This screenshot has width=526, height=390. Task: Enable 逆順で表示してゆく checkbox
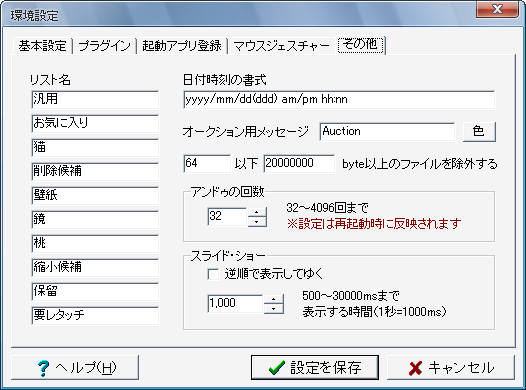[213, 274]
